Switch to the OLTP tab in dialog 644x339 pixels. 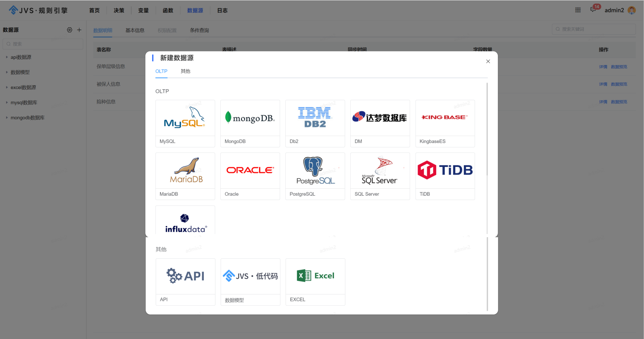[x=161, y=71]
